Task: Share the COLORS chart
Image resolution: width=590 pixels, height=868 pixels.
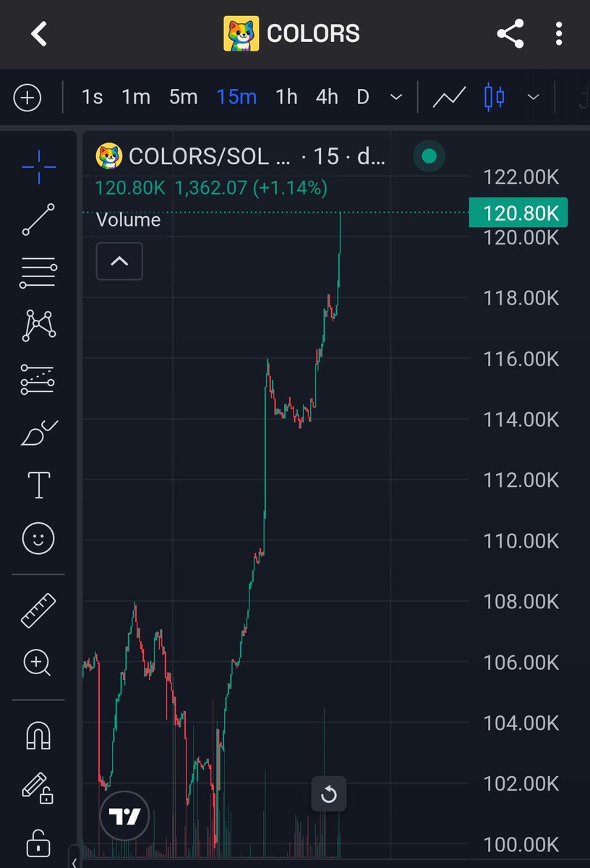Action: [x=510, y=33]
